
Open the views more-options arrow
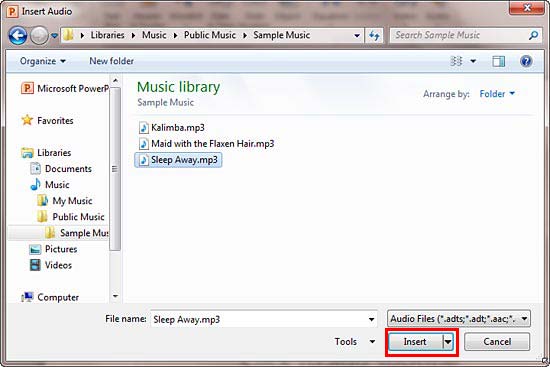pos(473,61)
